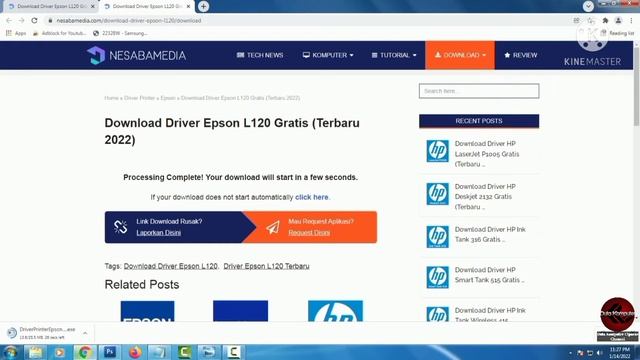
Task: Open Download Driver HP Deskjet 2132 post
Action: (486, 197)
